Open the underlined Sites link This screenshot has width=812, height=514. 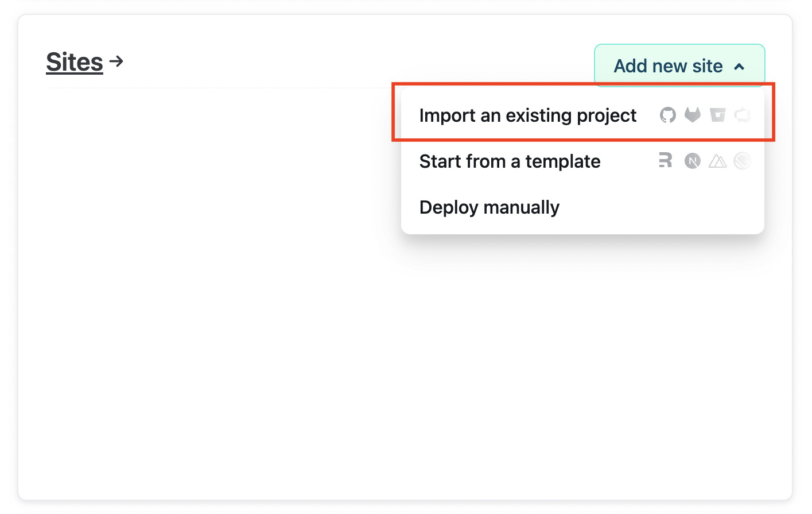tap(75, 62)
